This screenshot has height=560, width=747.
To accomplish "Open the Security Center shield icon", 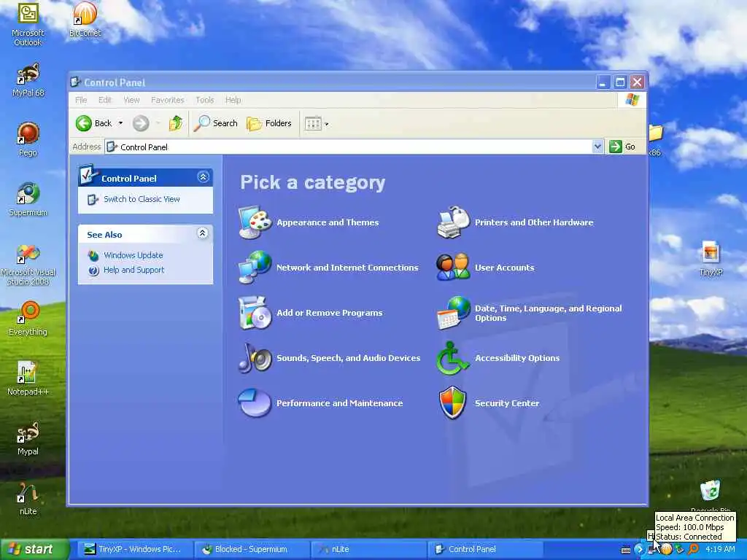I will (x=452, y=402).
